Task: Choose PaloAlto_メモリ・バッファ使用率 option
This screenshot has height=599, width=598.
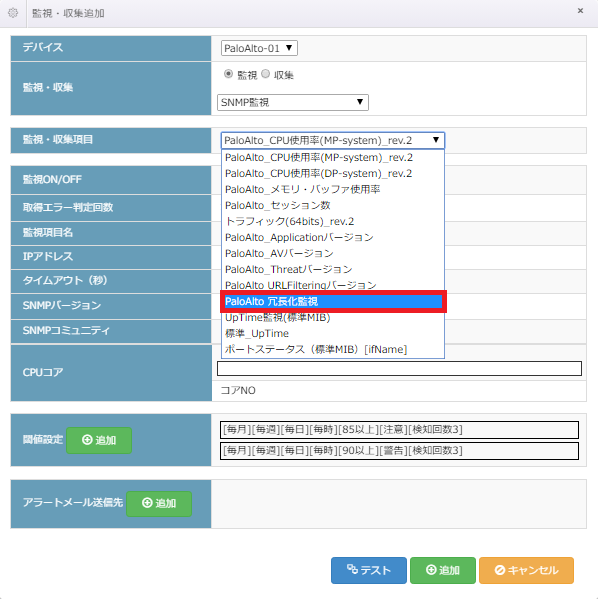Action: point(333,189)
